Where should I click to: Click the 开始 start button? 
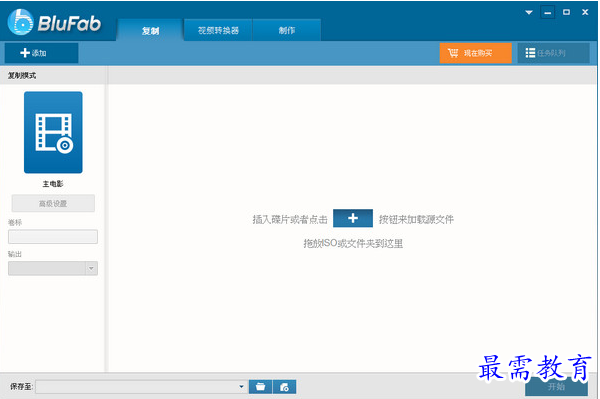click(556, 386)
